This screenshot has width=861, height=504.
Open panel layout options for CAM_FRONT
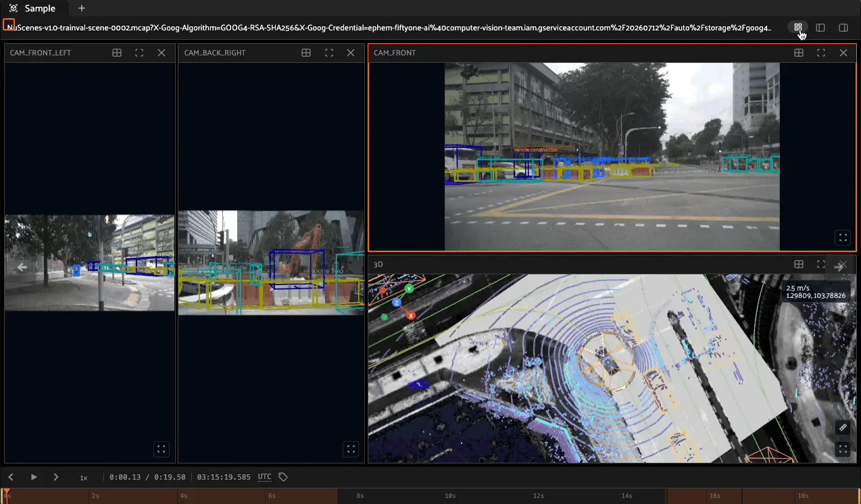[799, 53]
